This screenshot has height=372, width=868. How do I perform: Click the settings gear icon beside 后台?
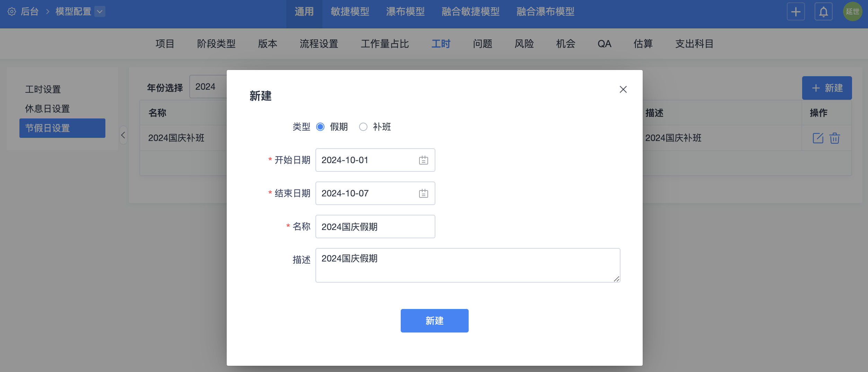12,12
